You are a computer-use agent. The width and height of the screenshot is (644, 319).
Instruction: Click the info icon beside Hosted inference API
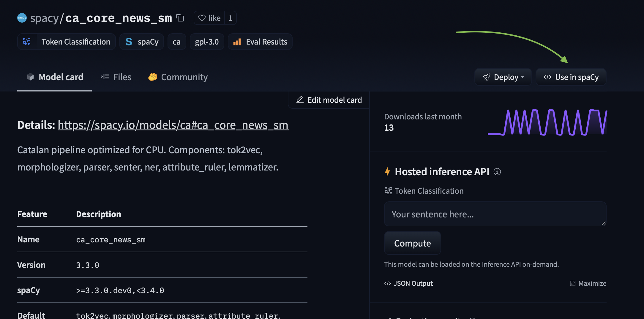(497, 172)
